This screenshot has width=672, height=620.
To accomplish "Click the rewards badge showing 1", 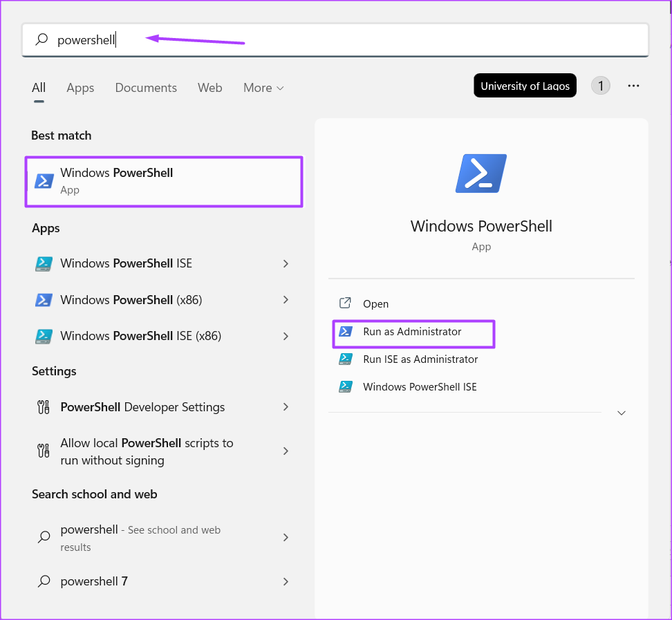I will [600, 86].
